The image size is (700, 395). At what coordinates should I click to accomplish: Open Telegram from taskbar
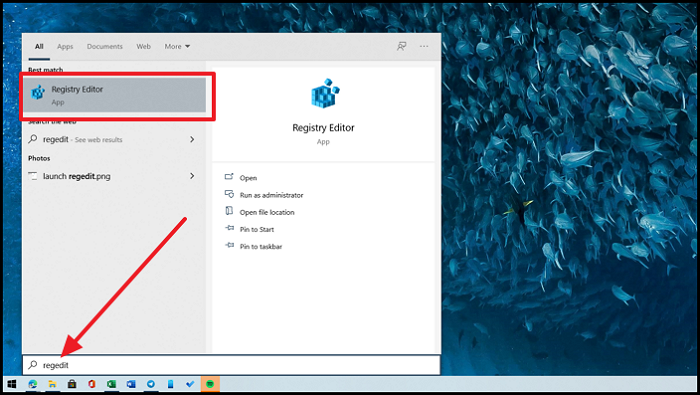(x=151, y=384)
